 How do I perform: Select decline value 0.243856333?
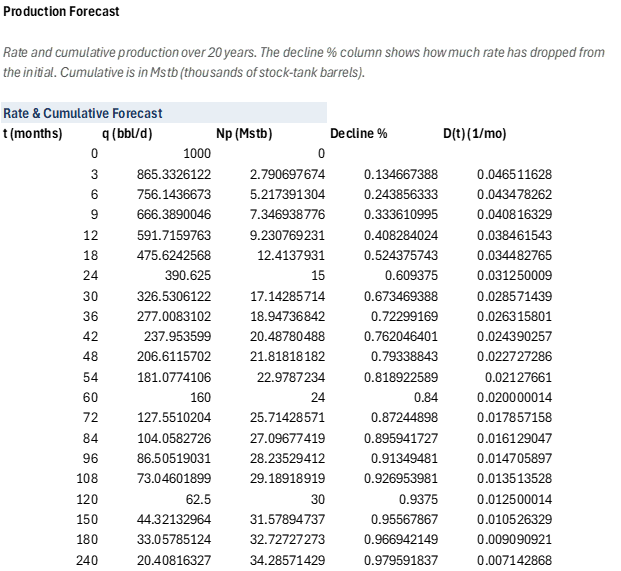pos(401,194)
